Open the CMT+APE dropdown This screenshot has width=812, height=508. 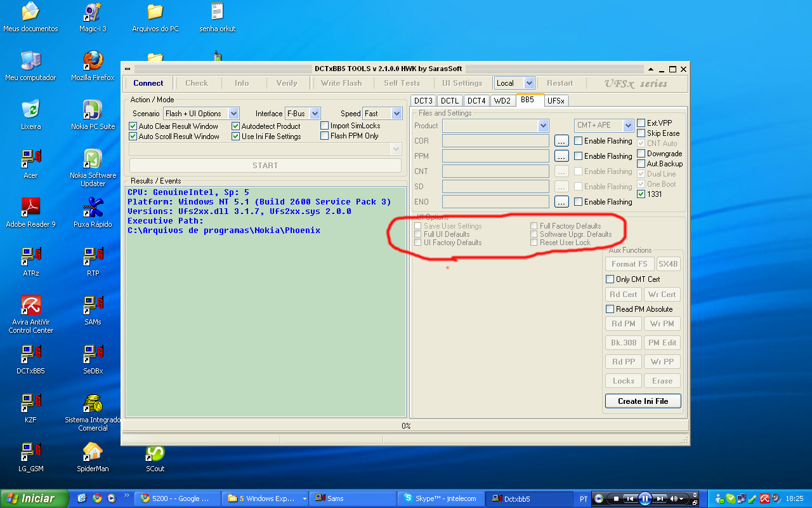pyautogui.click(x=628, y=126)
